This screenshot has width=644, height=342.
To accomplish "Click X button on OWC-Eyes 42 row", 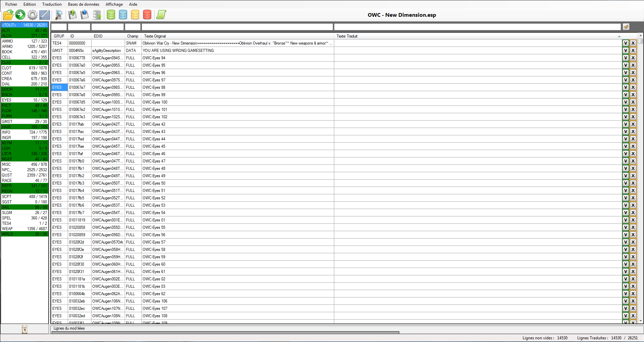I will (633, 124).
